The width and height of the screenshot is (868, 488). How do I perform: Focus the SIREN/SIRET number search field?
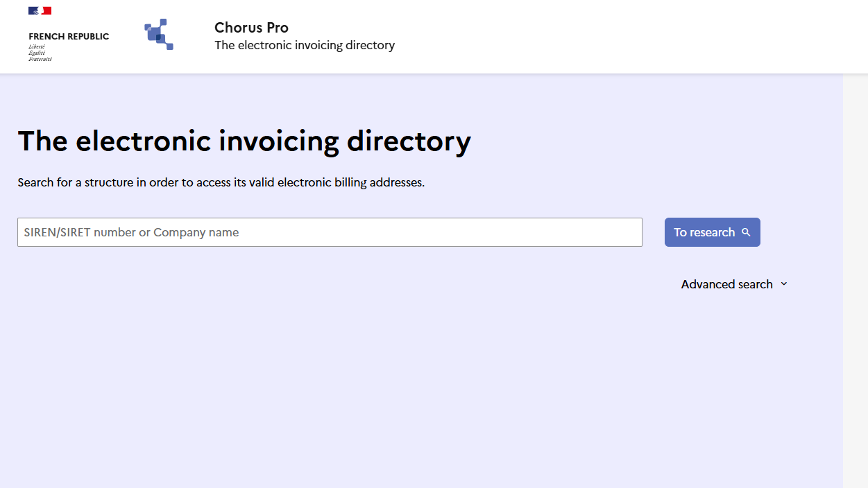330,232
